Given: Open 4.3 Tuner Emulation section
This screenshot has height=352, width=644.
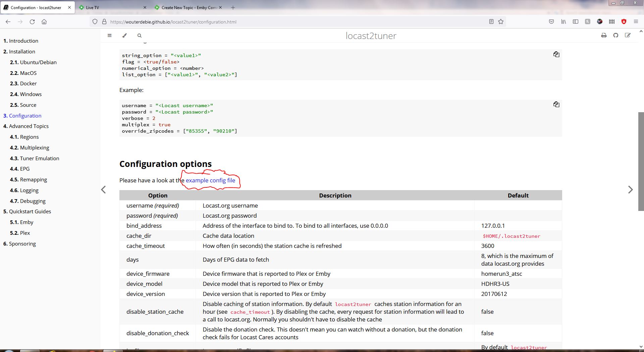Looking at the screenshot, I should (35, 158).
